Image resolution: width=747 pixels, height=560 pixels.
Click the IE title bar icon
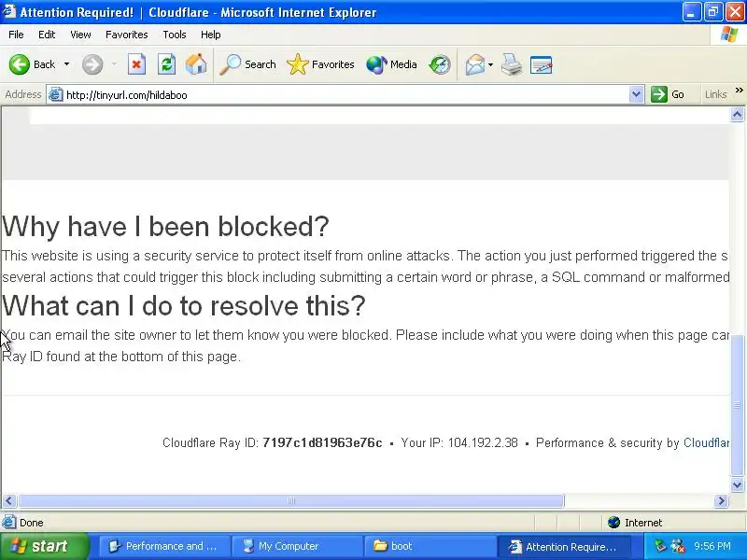[x=8, y=11]
